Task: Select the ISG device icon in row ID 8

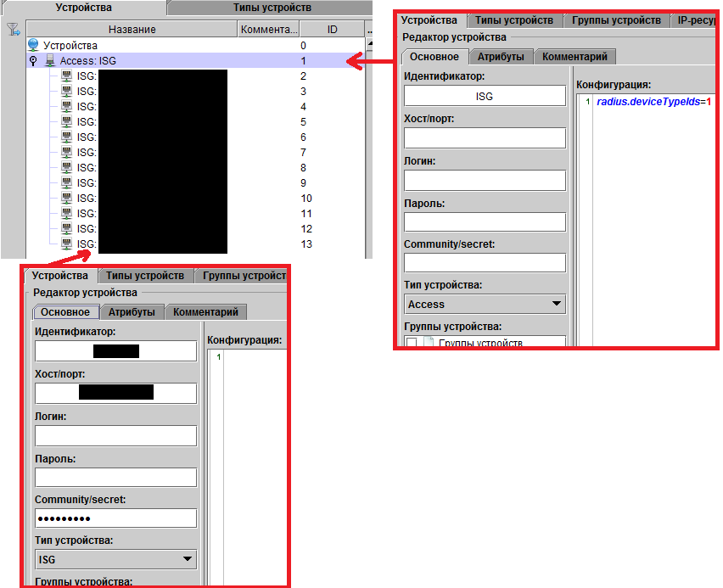Action: [x=67, y=167]
